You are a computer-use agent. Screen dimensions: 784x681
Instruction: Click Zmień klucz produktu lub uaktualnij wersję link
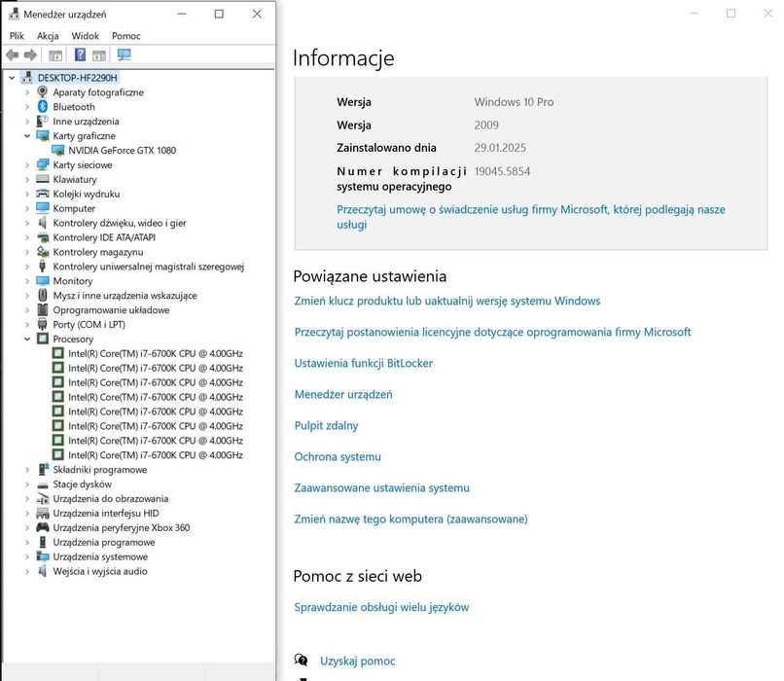pos(447,301)
